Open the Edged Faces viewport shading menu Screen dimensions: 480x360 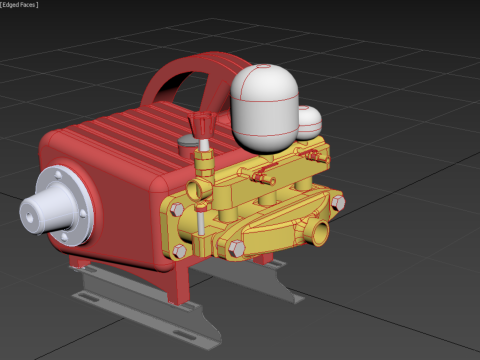point(19,5)
